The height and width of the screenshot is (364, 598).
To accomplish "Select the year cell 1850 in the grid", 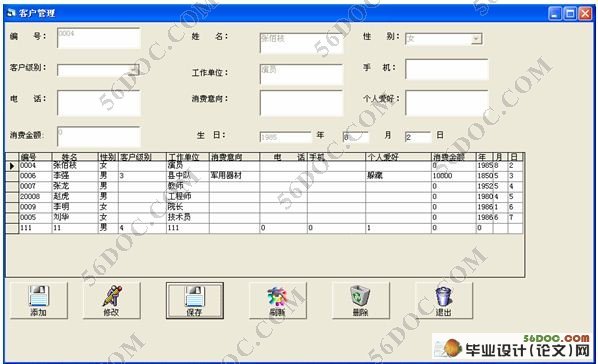I will coord(485,176).
